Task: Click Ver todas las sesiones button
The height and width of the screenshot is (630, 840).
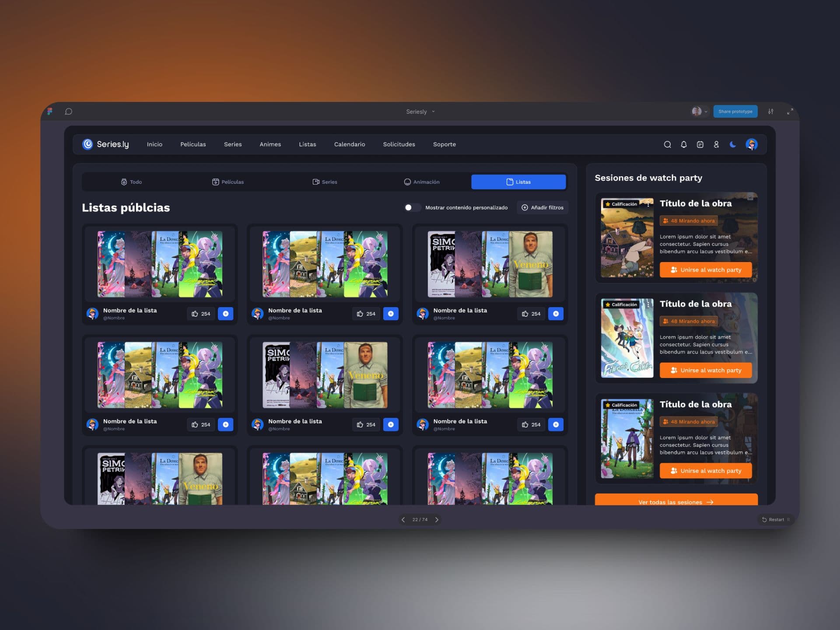Action: click(675, 500)
